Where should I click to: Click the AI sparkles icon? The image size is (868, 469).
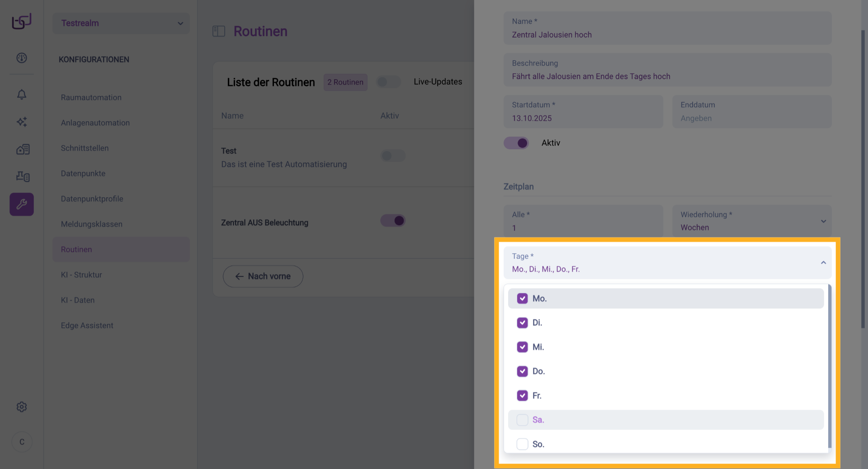pos(22,122)
